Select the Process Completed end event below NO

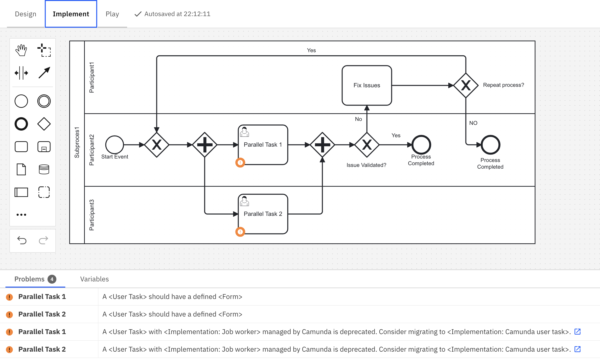pyautogui.click(x=490, y=145)
